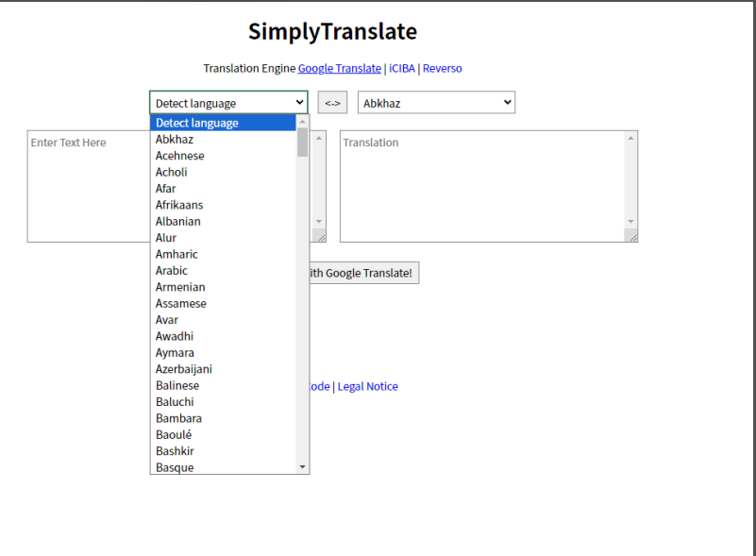Open the Detect language source dropdown
Viewport: 756px width, 556px height.
pos(228,103)
